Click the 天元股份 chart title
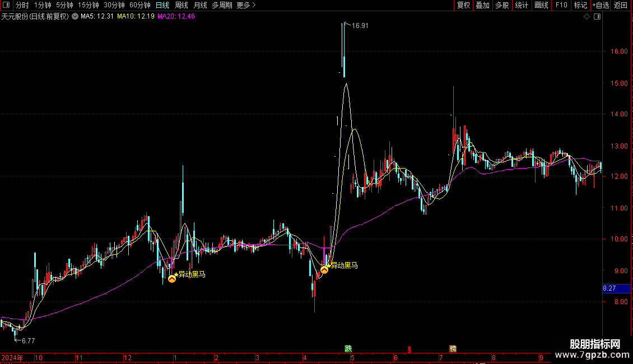633x364 pixels. 35,17
